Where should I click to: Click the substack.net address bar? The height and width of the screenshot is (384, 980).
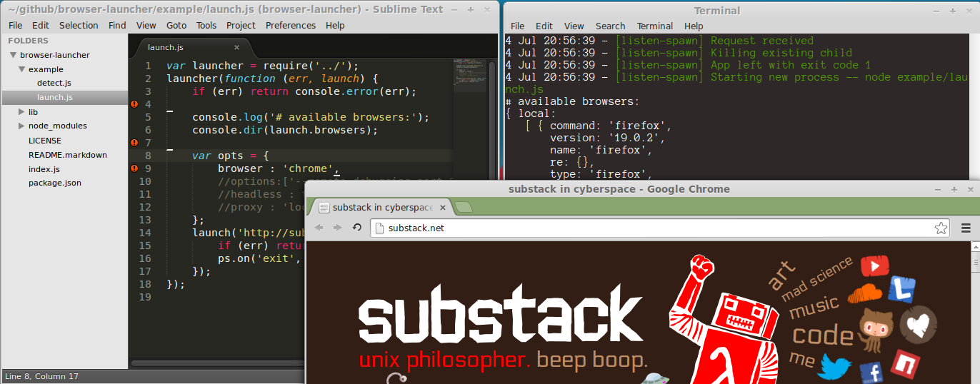[x=659, y=228]
